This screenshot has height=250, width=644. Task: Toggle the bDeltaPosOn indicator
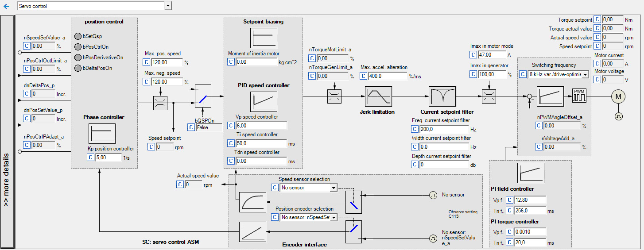[x=78, y=68]
